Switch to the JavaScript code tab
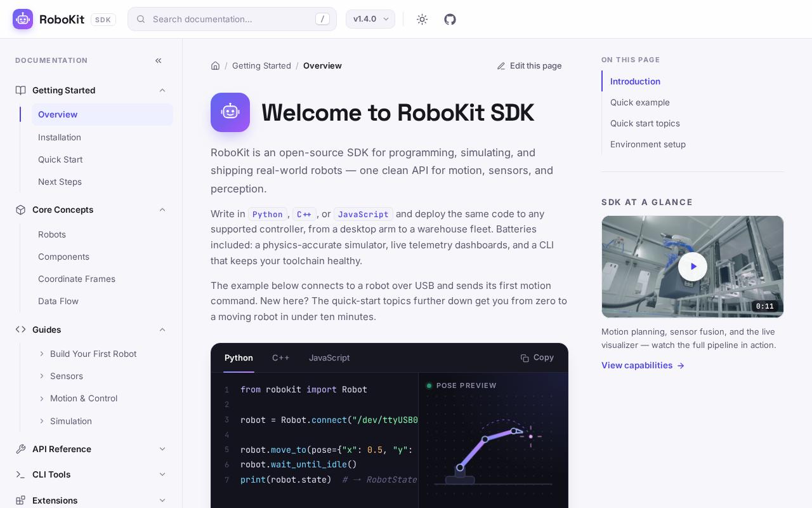The height and width of the screenshot is (508, 812). 329,358
